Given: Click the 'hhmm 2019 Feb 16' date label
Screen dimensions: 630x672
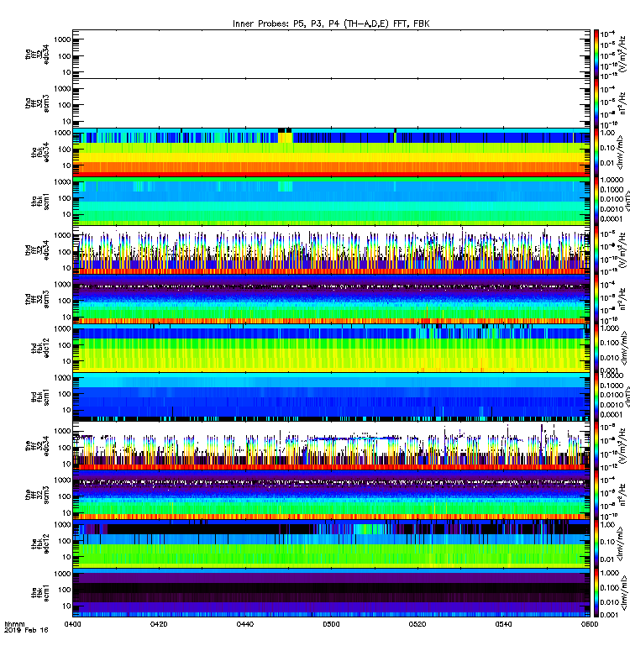Looking at the screenshot, I should (x=26, y=627).
